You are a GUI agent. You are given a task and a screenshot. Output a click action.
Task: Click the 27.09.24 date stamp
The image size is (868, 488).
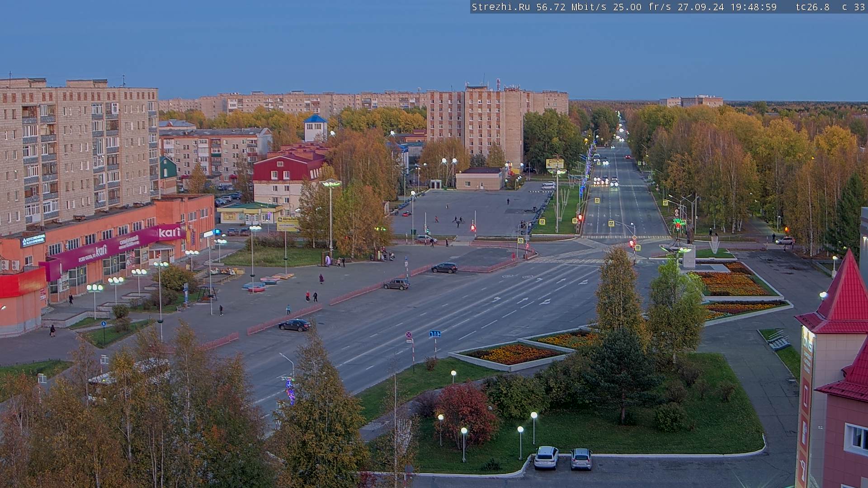(700, 7)
